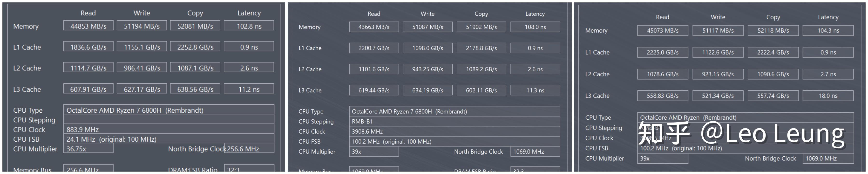This screenshot has height=174, width=868.
Task: Click the 943.25 GB/s L2 cache write value
Action: click(x=427, y=69)
